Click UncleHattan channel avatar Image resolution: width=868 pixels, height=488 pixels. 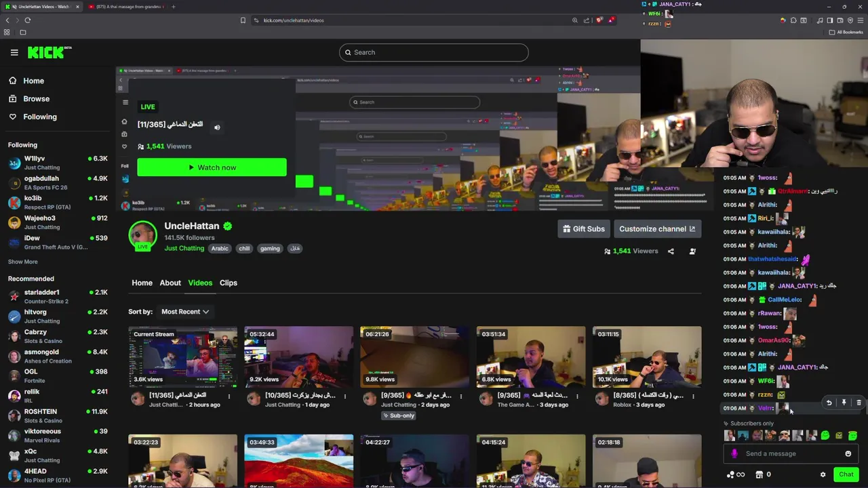[142, 235]
